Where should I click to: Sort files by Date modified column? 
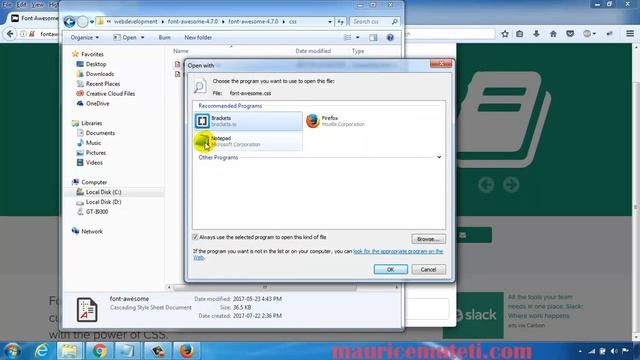pos(313,51)
